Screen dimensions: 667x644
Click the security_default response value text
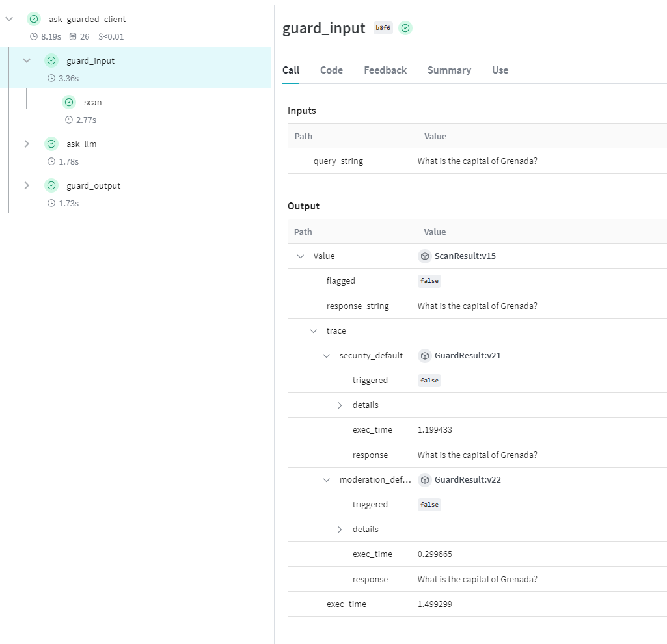click(477, 455)
